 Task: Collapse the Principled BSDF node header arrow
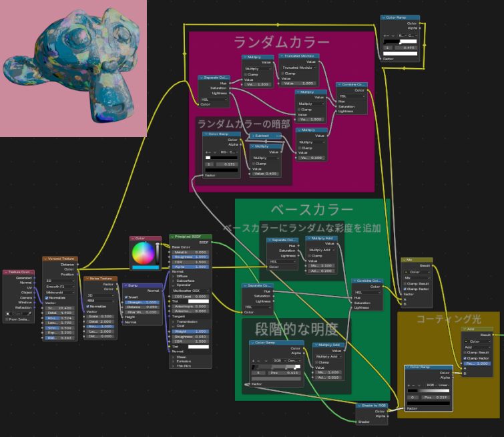pos(172,237)
